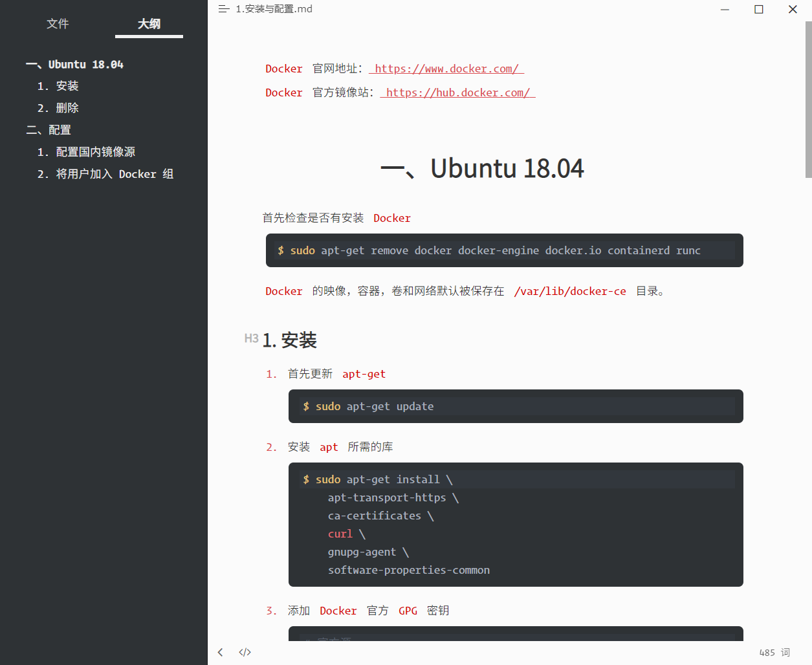This screenshot has width=812, height=665.
Task: Toggle the sidebar icon beside the file name
Action: [224, 9]
